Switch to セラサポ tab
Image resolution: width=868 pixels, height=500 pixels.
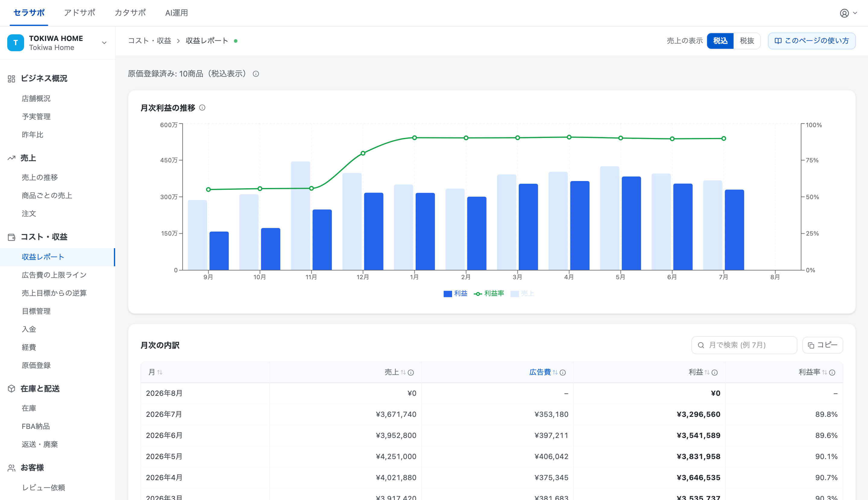point(29,13)
